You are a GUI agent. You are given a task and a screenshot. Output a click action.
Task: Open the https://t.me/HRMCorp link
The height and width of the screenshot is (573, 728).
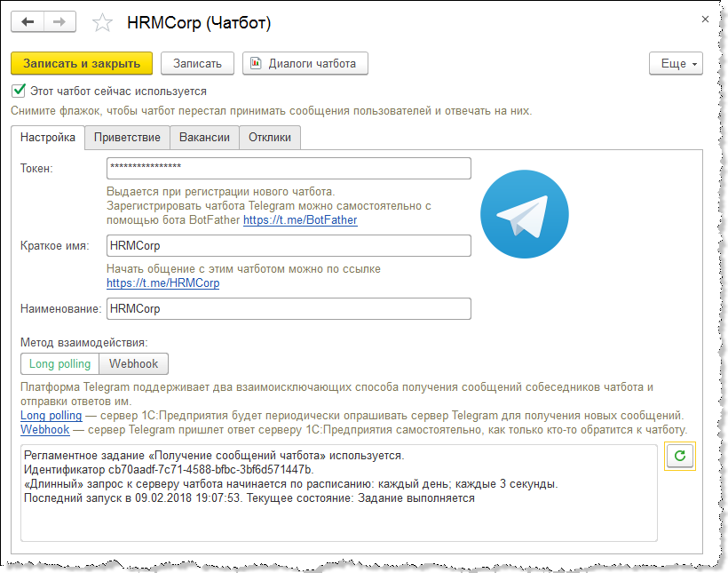pyautogui.click(x=163, y=283)
